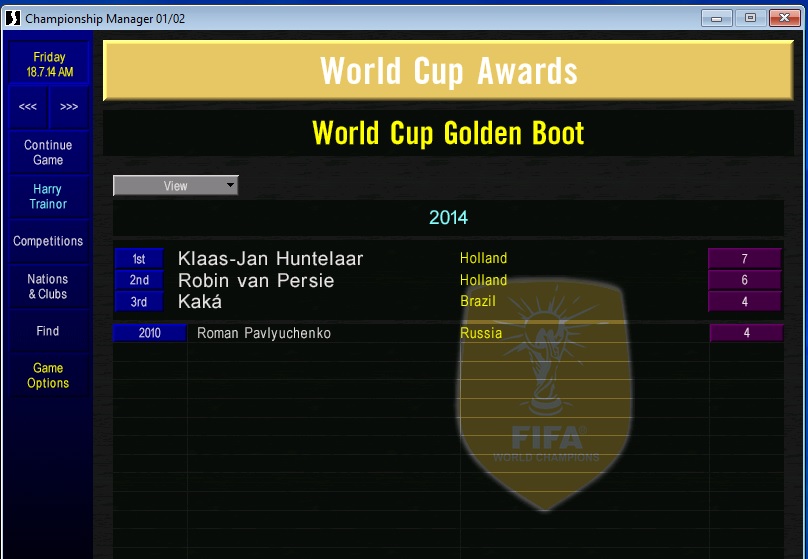Screen dimensions: 808x559
Task: Click the World Cup Awards header
Action: (x=448, y=71)
